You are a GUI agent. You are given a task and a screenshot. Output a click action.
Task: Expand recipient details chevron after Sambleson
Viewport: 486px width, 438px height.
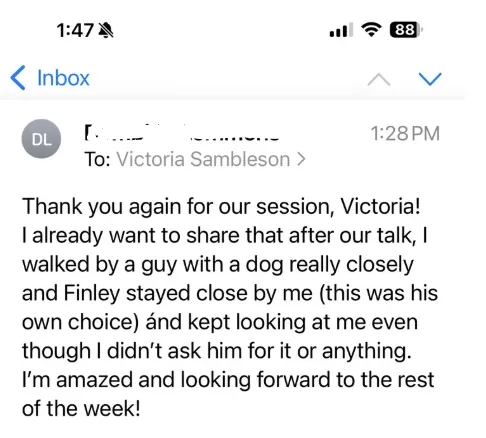[x=301, y=159]
